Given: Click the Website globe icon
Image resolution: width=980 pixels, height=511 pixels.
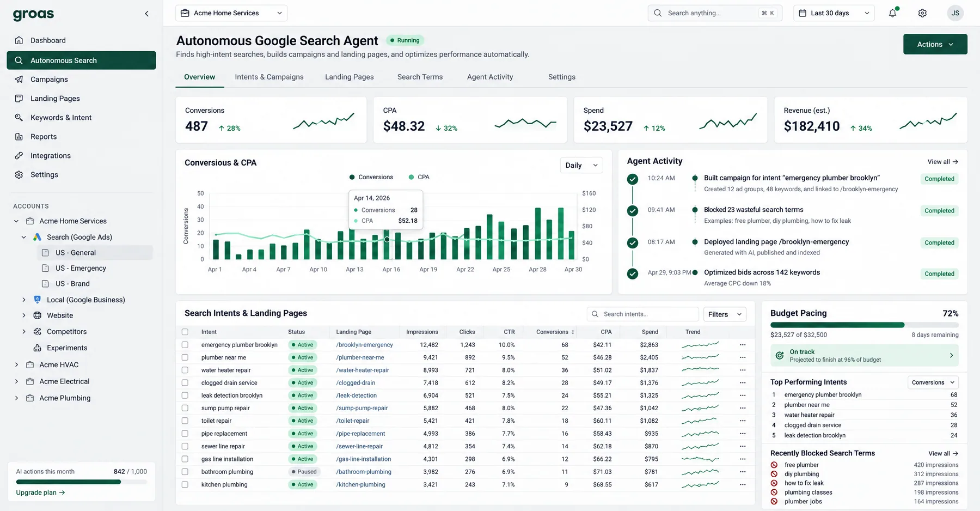Looking at the screenshot, I should [38, 315].
